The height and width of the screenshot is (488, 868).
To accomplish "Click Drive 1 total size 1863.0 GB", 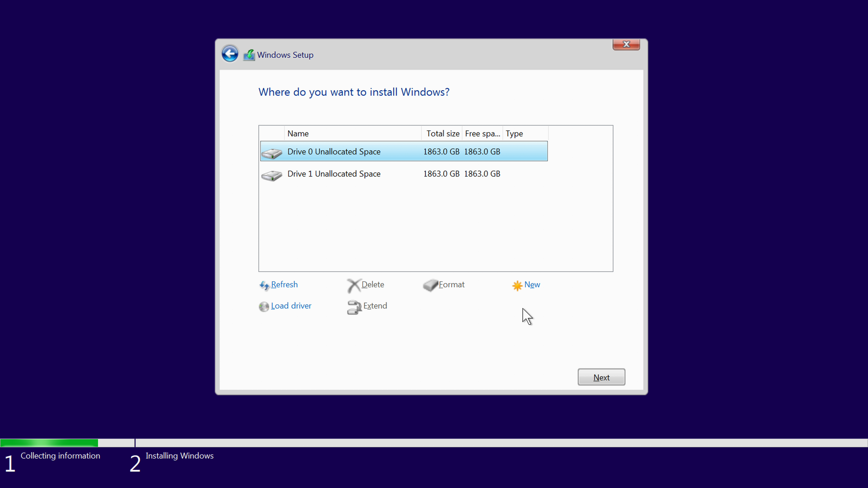I will tap(441, 174).
